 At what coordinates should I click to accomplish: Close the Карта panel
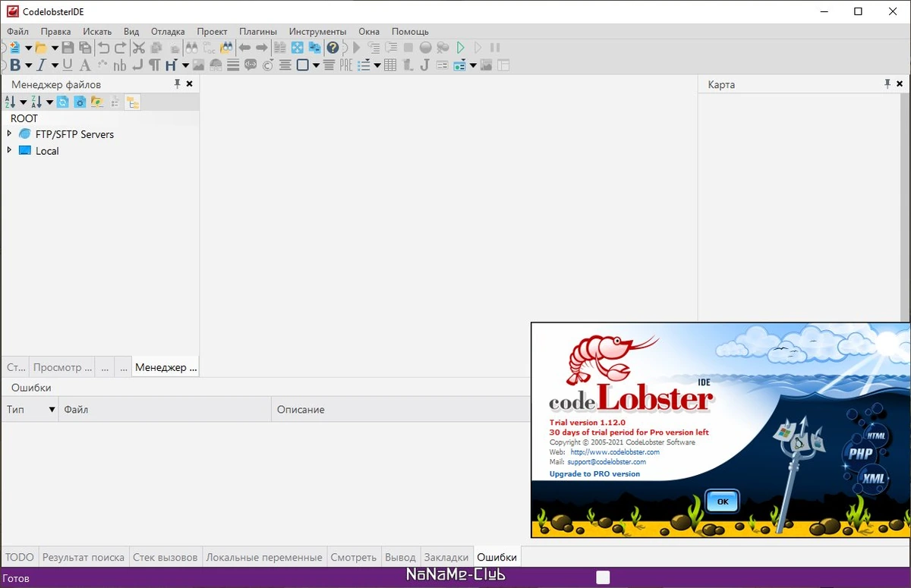coord(900,84)
